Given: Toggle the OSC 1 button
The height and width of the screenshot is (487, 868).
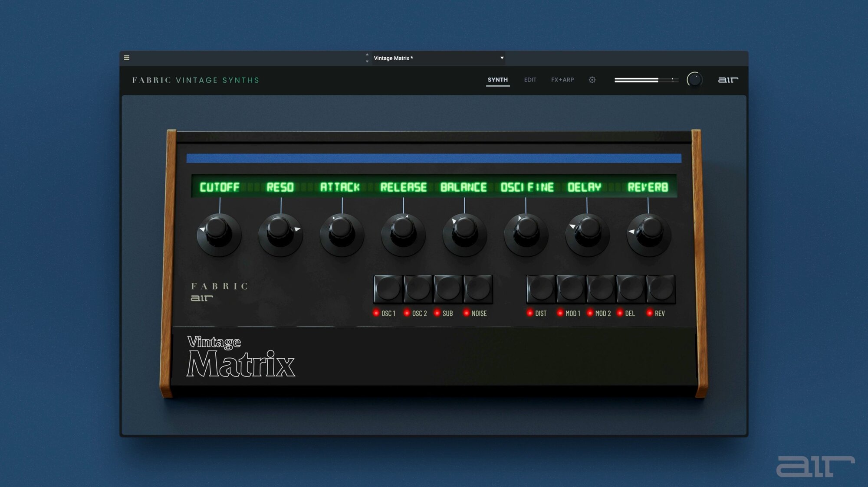Looking at the screenshot, I should coord(388,289).
